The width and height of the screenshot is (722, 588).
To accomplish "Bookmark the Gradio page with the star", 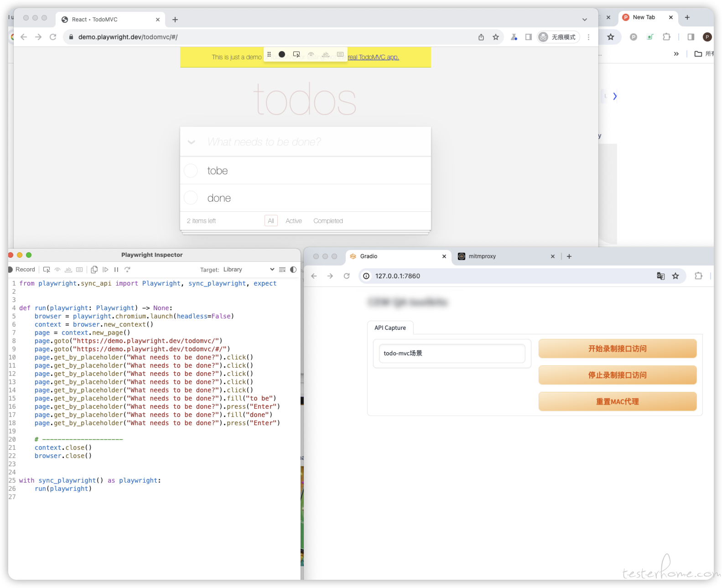I will 675,276.
